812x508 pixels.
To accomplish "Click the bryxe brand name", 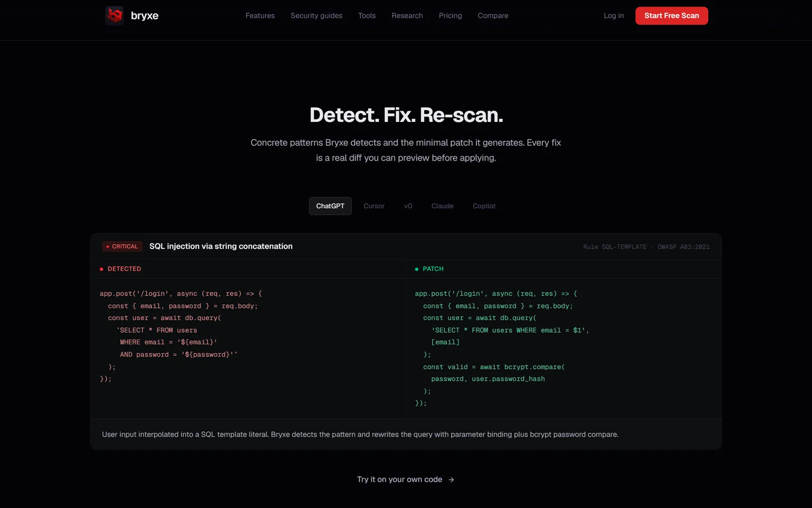I will pos(145,16).
